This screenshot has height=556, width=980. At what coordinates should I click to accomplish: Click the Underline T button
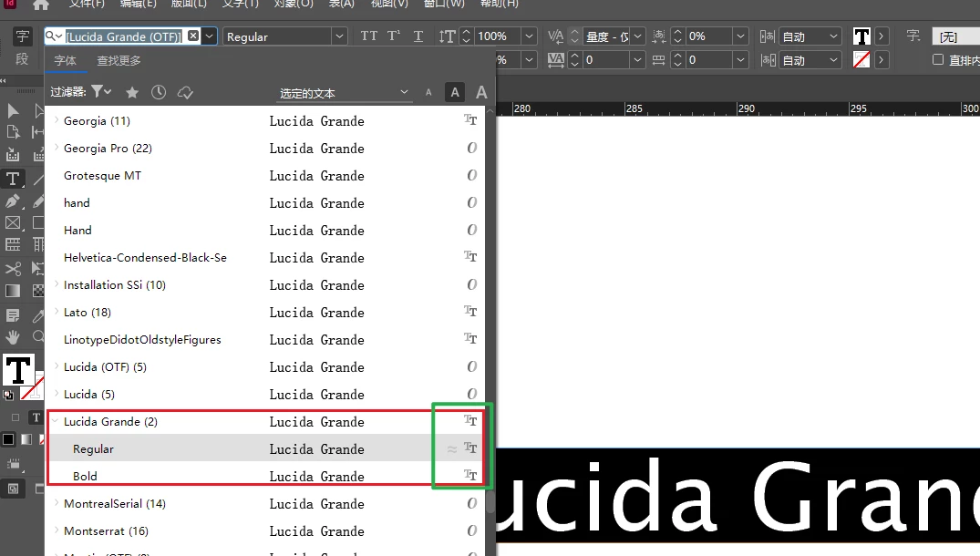(418, 36)
